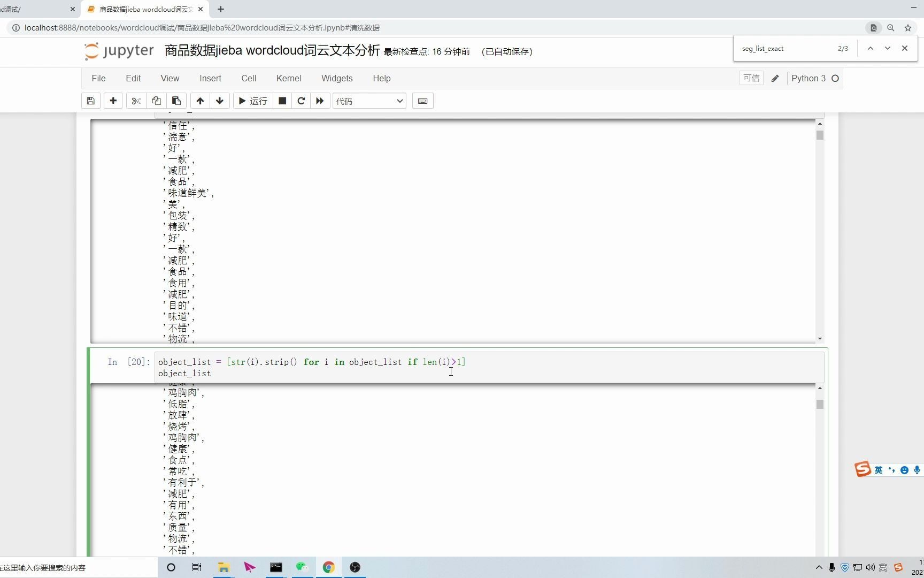
Task: Open cell type dropdown 代码
Action: [x=369, y=101]
